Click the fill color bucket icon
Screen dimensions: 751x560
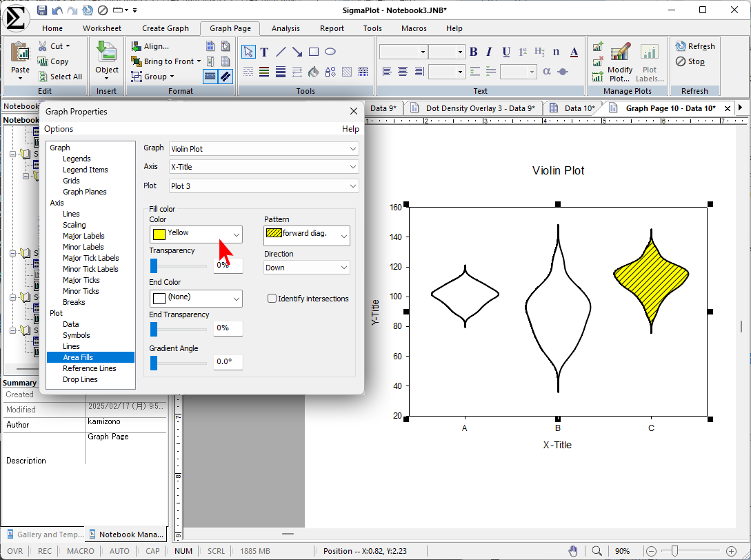314,72
